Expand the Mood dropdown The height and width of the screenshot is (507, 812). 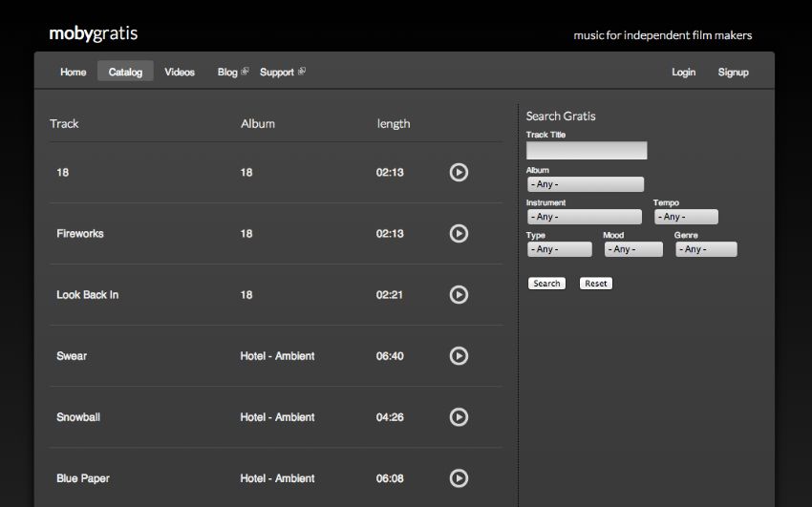point(633,249)
